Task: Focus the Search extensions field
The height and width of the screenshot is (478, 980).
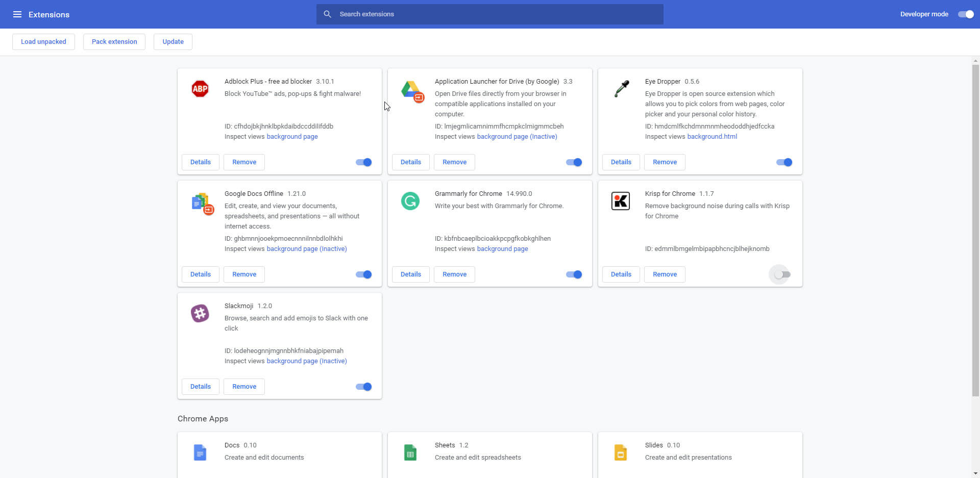Action: click(490, 14)
